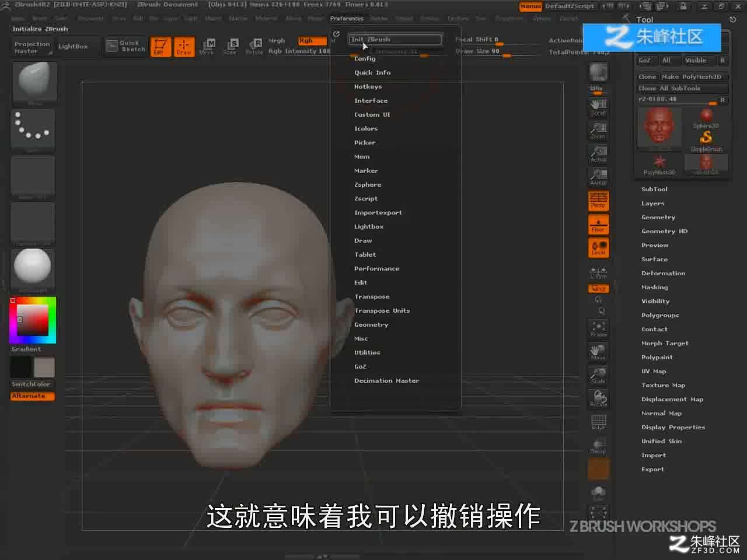Expand Performance in Preferences
747x560 pixels.
[x=376, y=268]
